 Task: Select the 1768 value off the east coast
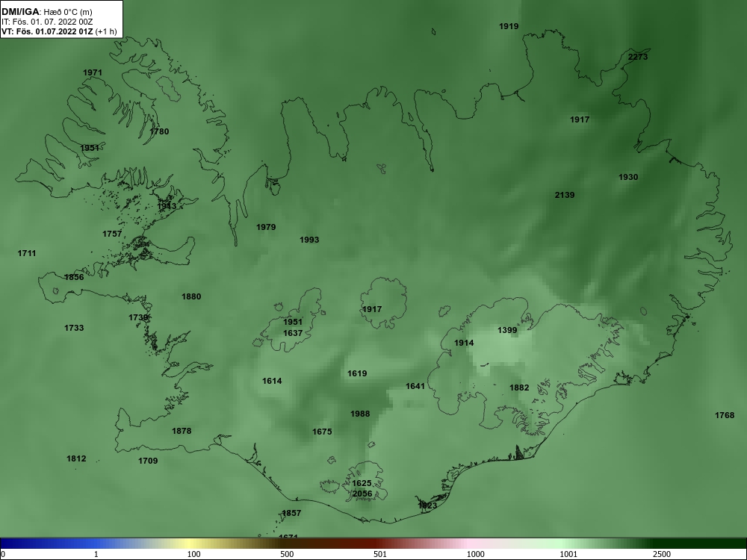(725, 416)
